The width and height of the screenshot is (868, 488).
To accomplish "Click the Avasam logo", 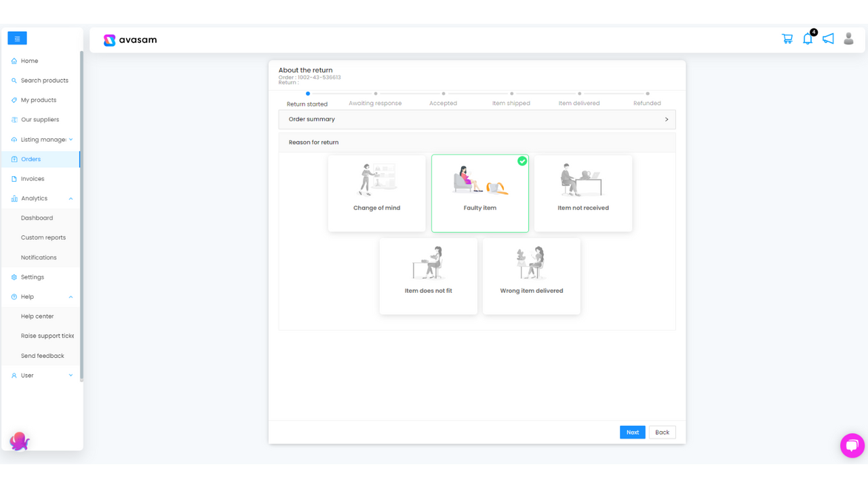I will pyautogui.click(x=130, y=40).
